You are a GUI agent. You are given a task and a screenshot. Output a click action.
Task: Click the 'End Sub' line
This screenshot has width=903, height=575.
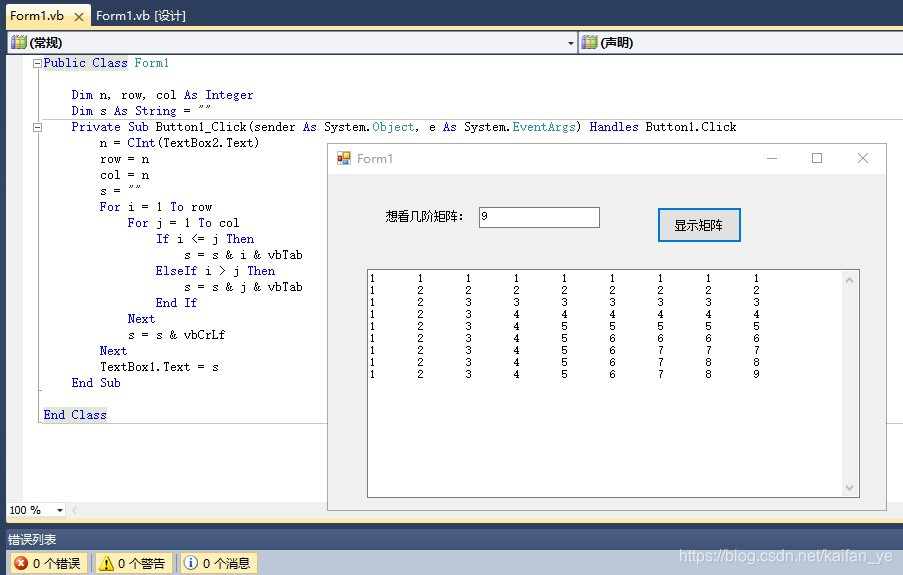tap(96, 383)
